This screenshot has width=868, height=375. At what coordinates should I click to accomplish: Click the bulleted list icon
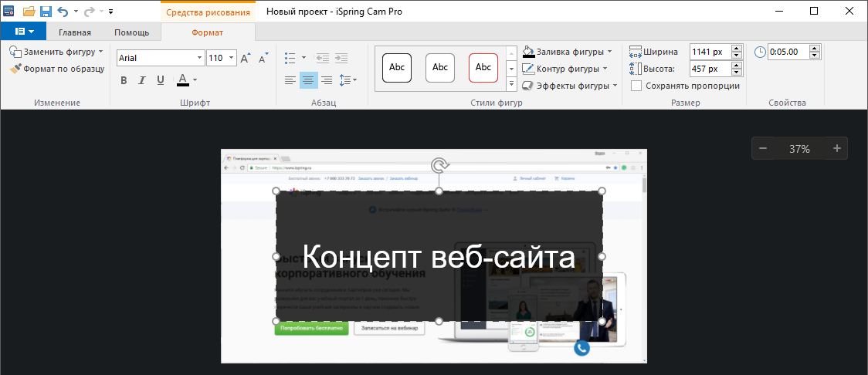[x=290, y=58]
